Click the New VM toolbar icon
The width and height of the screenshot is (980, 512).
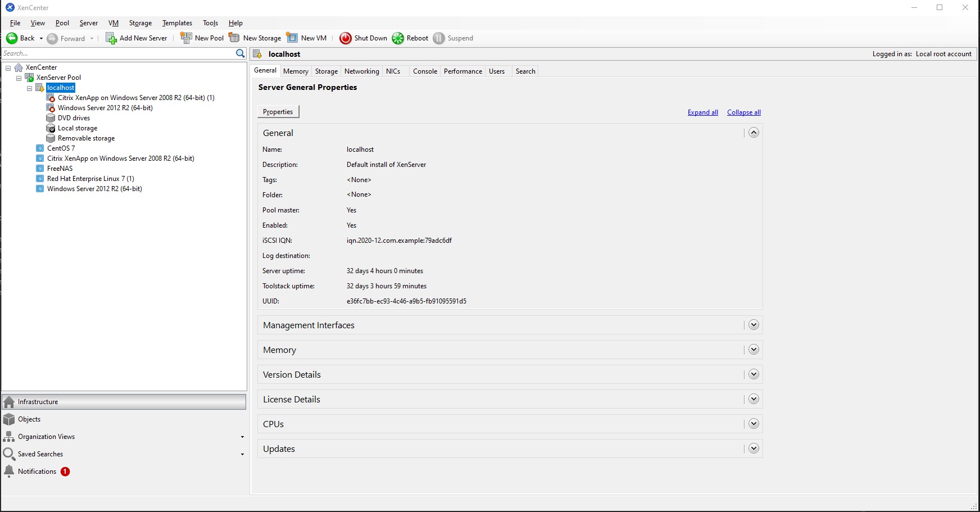click(x=292, y=38)
